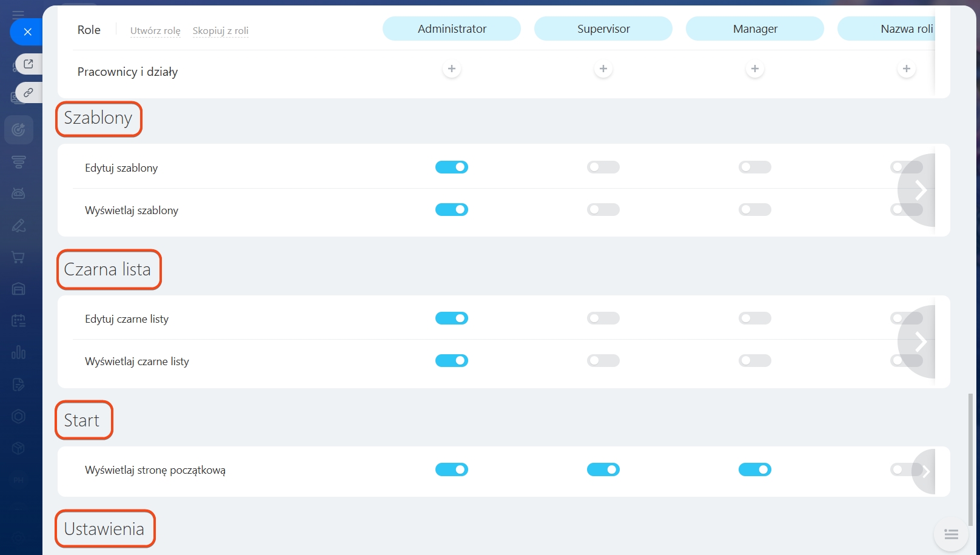The height and width of the screenshot is (555, 980).
Task: Click the Edytuj szablony row label
Action: pyautogui.click(x=121, y=168)
